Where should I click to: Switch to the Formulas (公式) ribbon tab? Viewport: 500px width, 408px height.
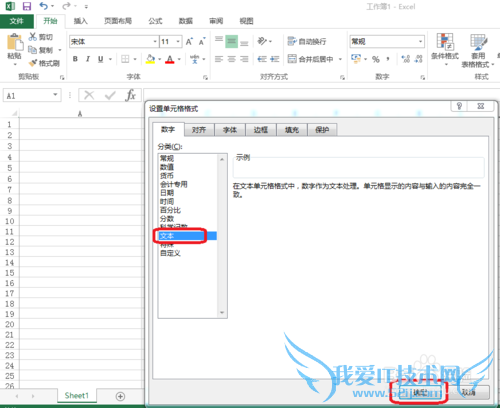155,21
